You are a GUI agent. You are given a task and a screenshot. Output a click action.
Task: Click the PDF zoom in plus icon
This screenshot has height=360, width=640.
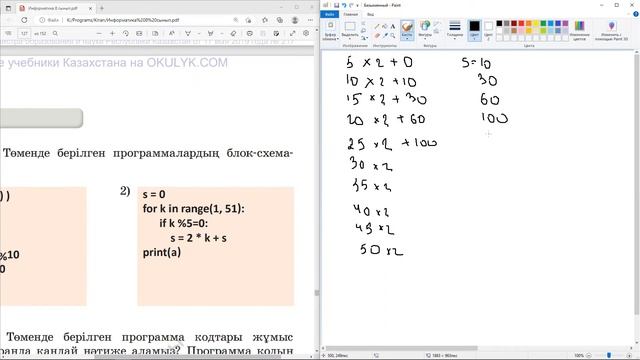112,33
